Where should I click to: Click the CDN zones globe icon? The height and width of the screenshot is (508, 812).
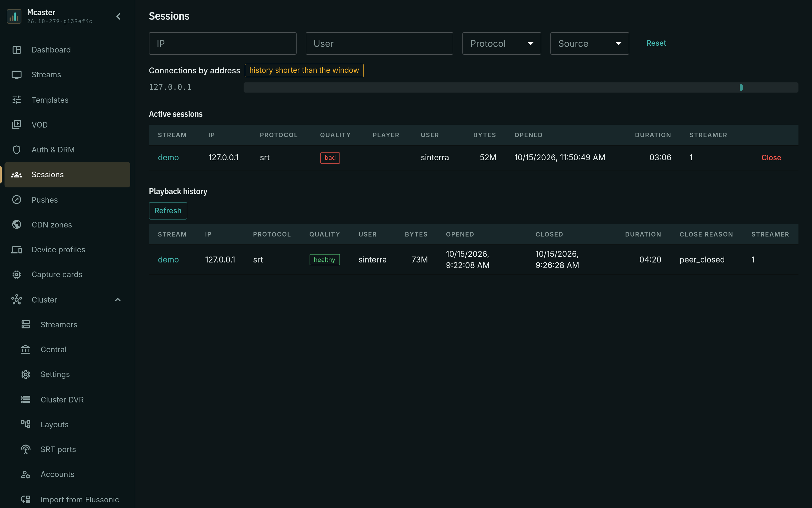[16, 224]
